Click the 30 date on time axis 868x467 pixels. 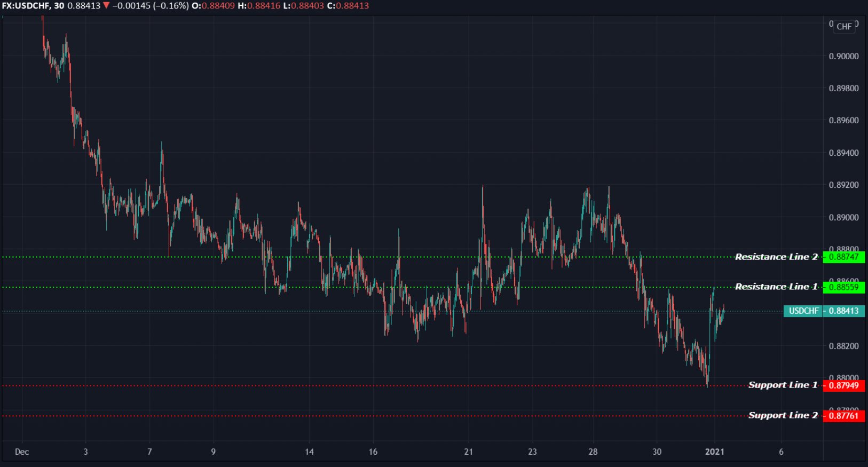click(x=657, y=452)
